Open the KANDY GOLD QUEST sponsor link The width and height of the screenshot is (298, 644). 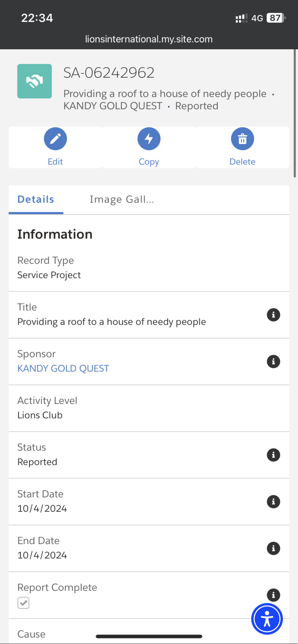(x=63, y=368)
